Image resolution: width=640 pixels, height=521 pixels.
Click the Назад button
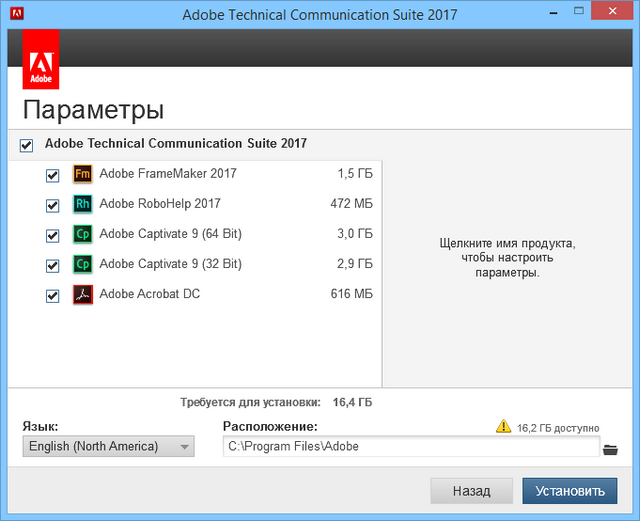coord(470,491)
